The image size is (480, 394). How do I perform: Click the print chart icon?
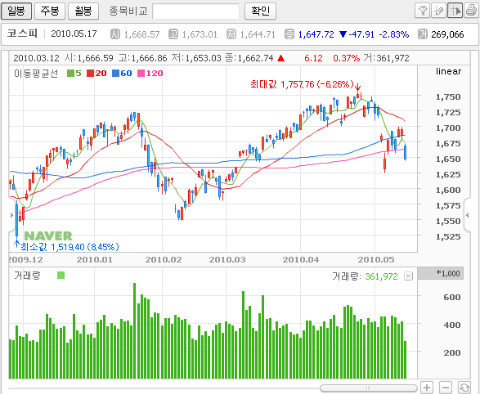[x=471, y=10]
